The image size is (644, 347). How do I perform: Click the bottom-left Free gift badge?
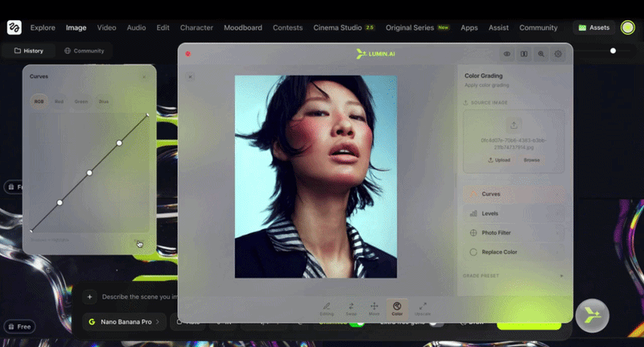(x=19, y=327)
